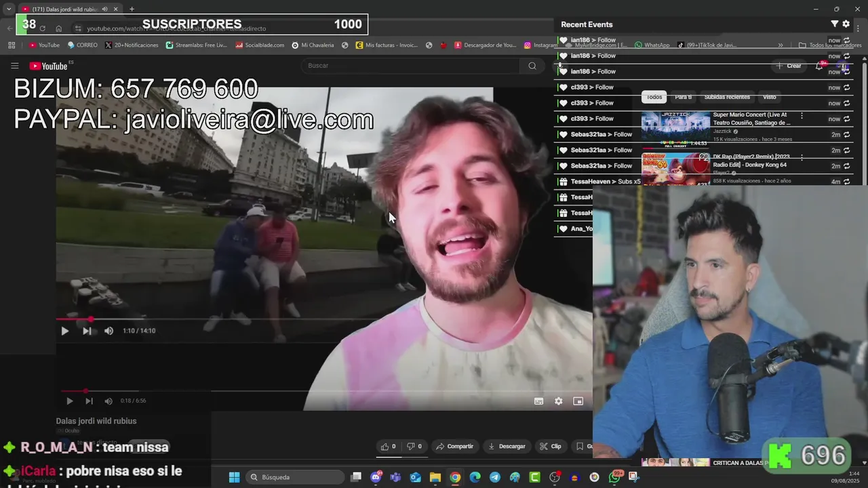
Task: Click the YouTube logo home link
Action: tap(48, 66)
